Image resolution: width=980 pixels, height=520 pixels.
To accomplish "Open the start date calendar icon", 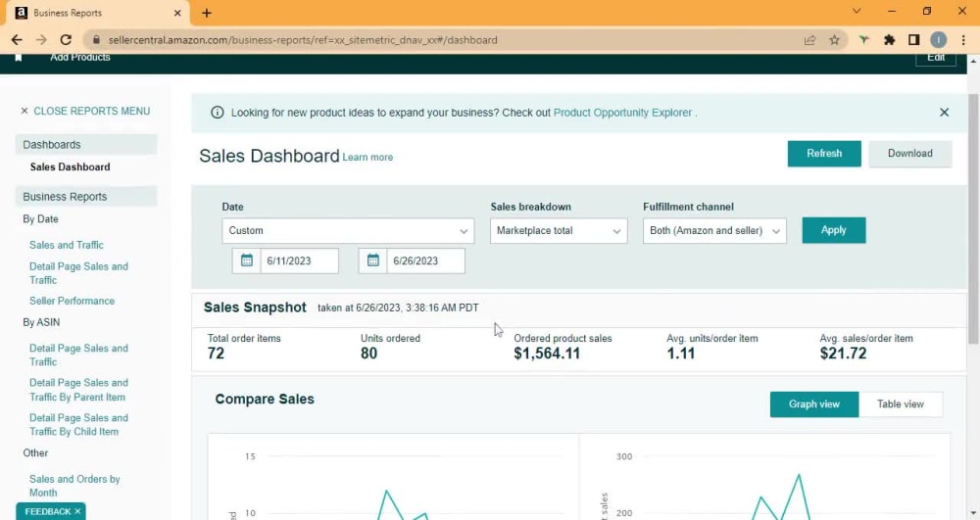I will (x=246, y=260).
